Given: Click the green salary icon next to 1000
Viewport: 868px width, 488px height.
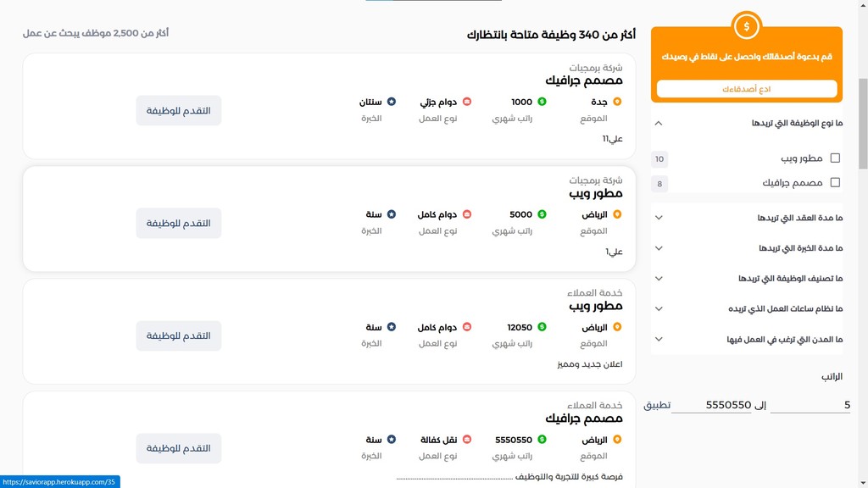Looking at the screenshot, I should click(x=542, y=102).
